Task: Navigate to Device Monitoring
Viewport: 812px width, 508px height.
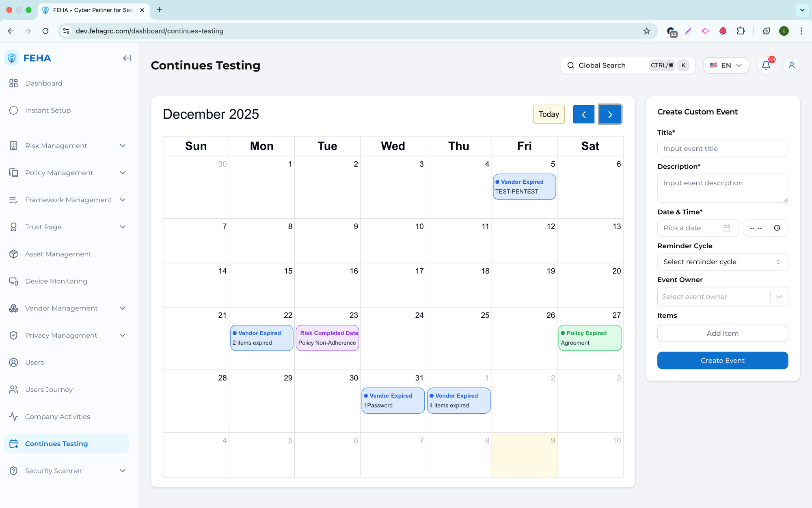Action: click(x=56, y=281)
